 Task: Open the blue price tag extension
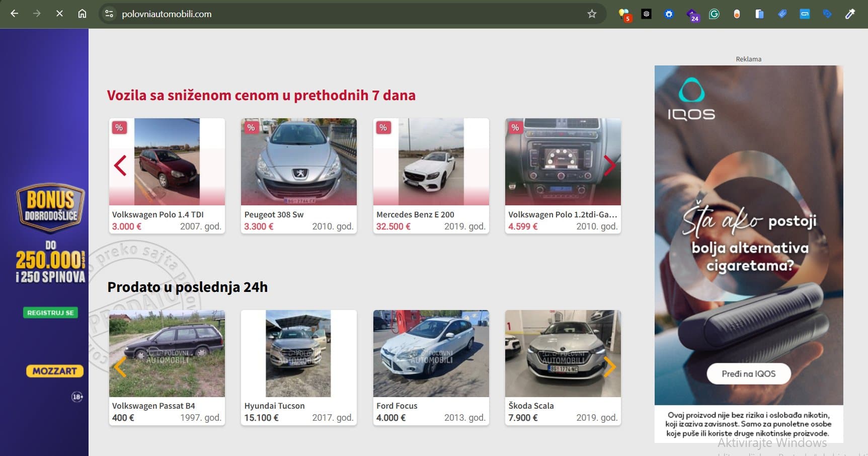tap(782, 14)
